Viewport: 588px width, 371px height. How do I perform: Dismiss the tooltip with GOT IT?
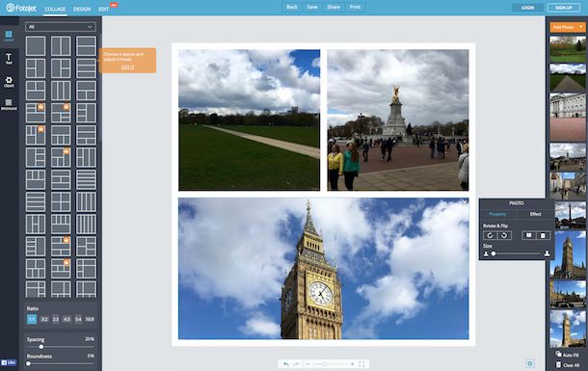(x=127, y=67)
